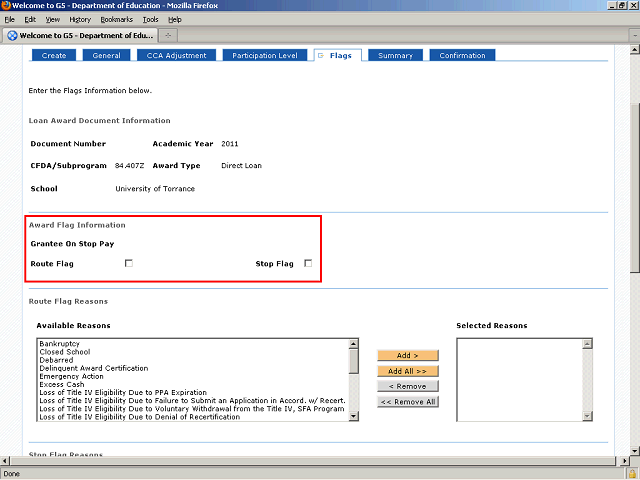This screenshot has height=480, width=640.
Task: Select Loss of Title IV Eligibility Due to Voluntary Withdrawal reason
Action: tap(192, 409)
